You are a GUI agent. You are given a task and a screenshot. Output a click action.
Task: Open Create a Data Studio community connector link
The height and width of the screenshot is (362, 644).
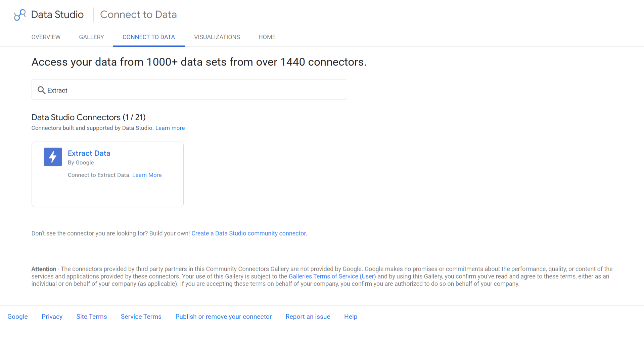249,233
